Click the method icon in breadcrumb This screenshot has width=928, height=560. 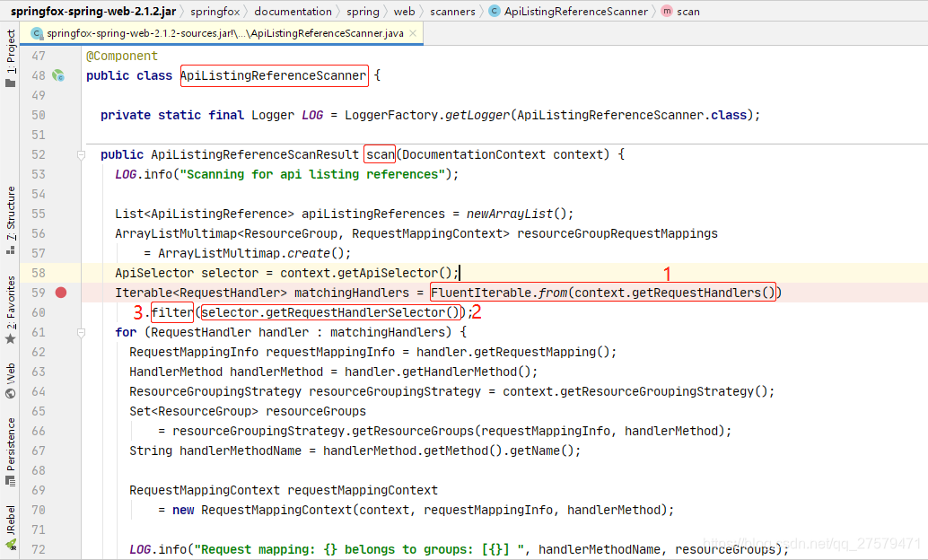pyautogui.click(x=667, y=11)
